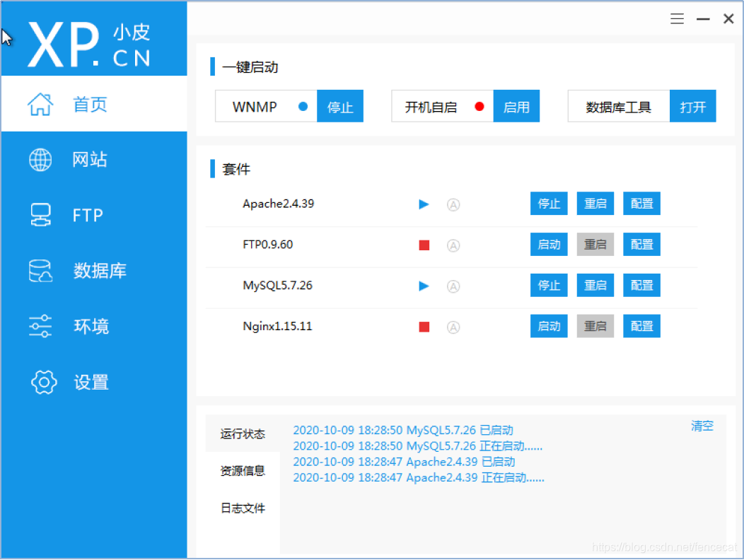Toggle the Apache2.4.39 auto-start circle indicator
This screenshot has height=560, width=744.
coord(453,204)
